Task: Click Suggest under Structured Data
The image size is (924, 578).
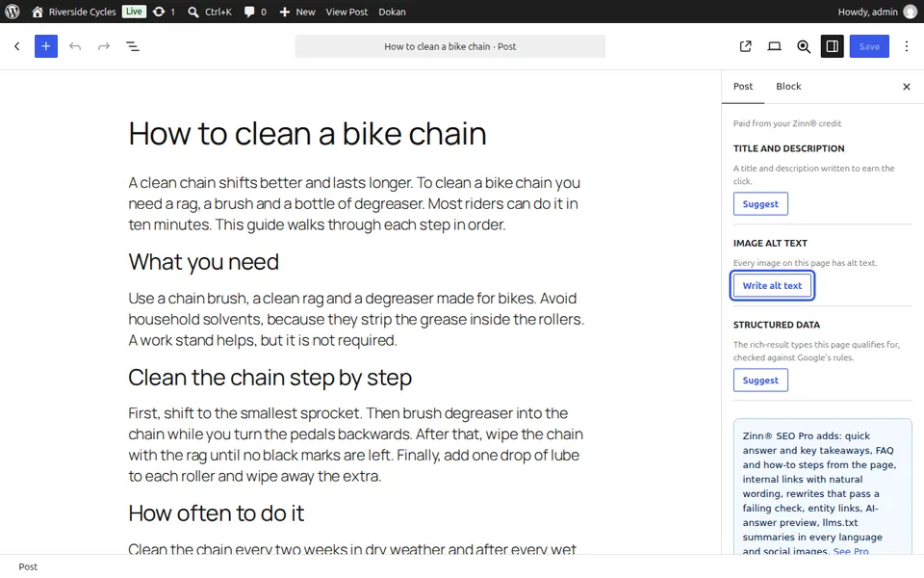Action: 760,380
